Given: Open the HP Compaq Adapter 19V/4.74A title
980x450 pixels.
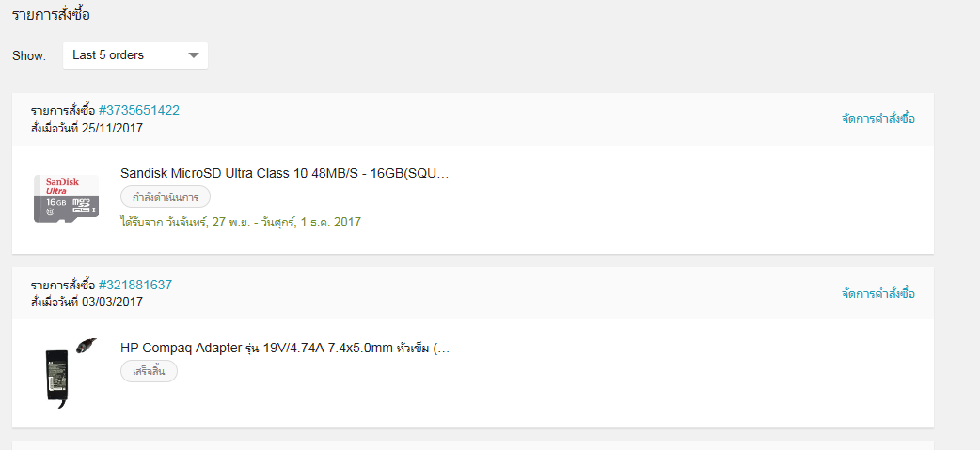Looking at the screenshot, I should tap(285, 349).
